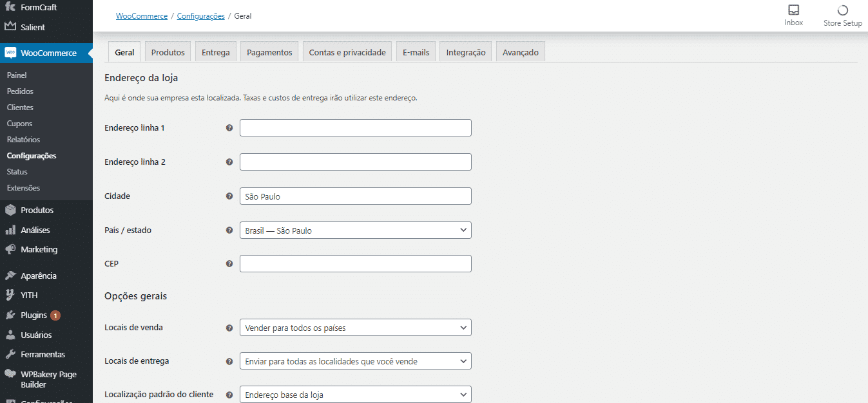Open Extensões in WooCommerce submenu
Image resolution: width=868 pixels, height=403 pixels.
(23, 188)
